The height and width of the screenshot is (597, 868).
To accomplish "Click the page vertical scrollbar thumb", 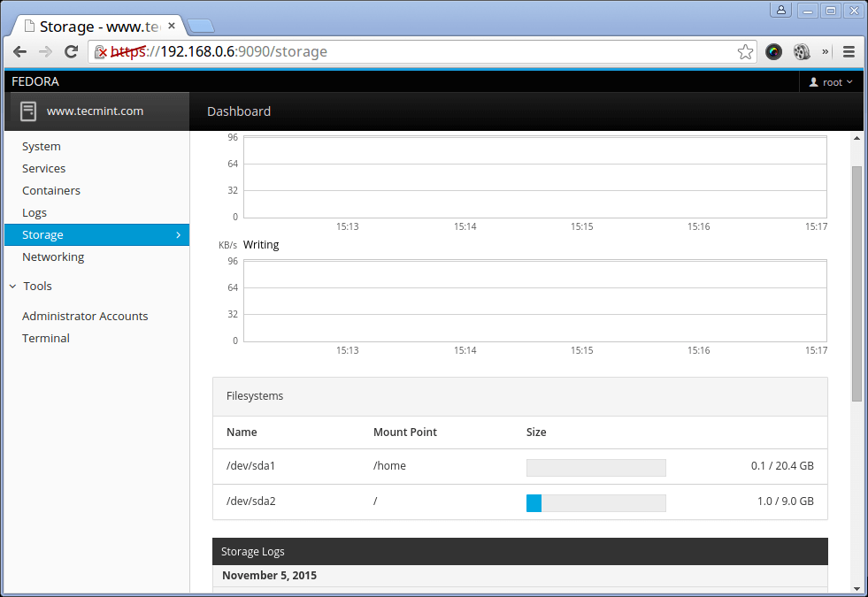I will (856, 283).
